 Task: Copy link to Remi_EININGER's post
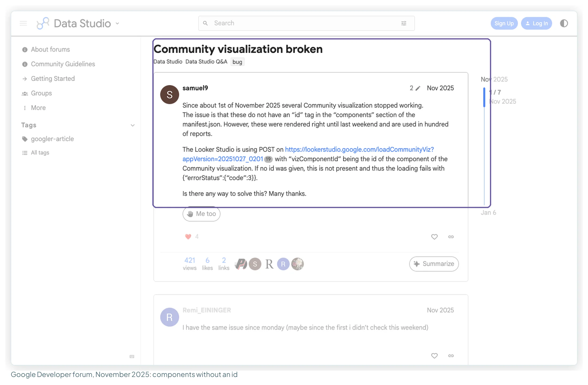pos(451,356)
